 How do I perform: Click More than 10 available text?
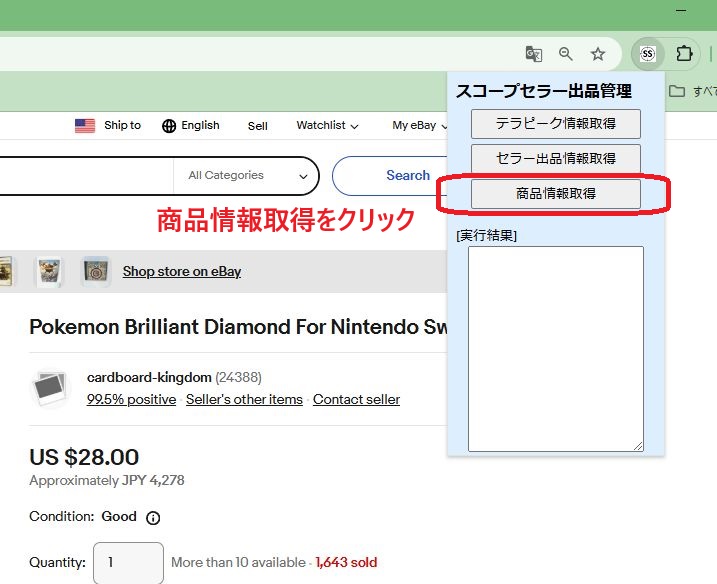pos(238,562)
